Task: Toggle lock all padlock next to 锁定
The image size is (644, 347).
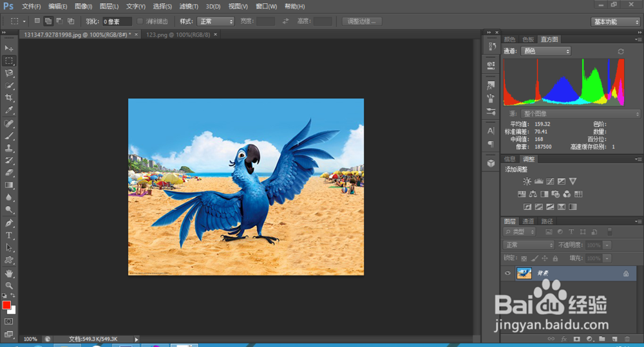Action: click(x=555, y=258)
